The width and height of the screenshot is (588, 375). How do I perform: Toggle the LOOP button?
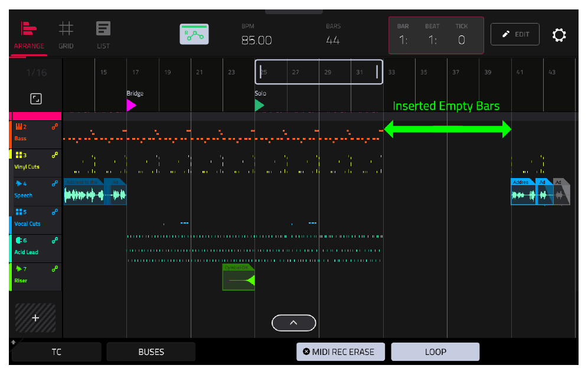point(435,352)
